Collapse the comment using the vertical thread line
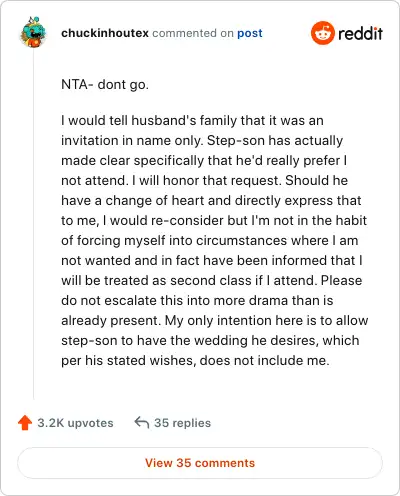 33,224
